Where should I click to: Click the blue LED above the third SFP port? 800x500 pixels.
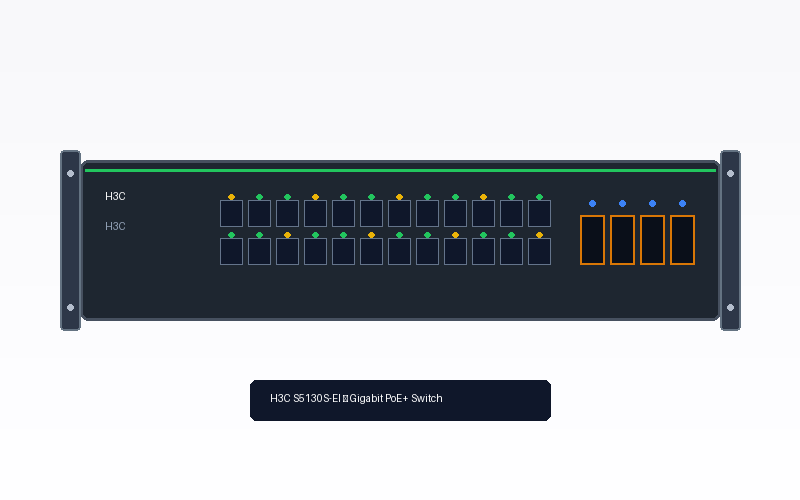point(653,204)
